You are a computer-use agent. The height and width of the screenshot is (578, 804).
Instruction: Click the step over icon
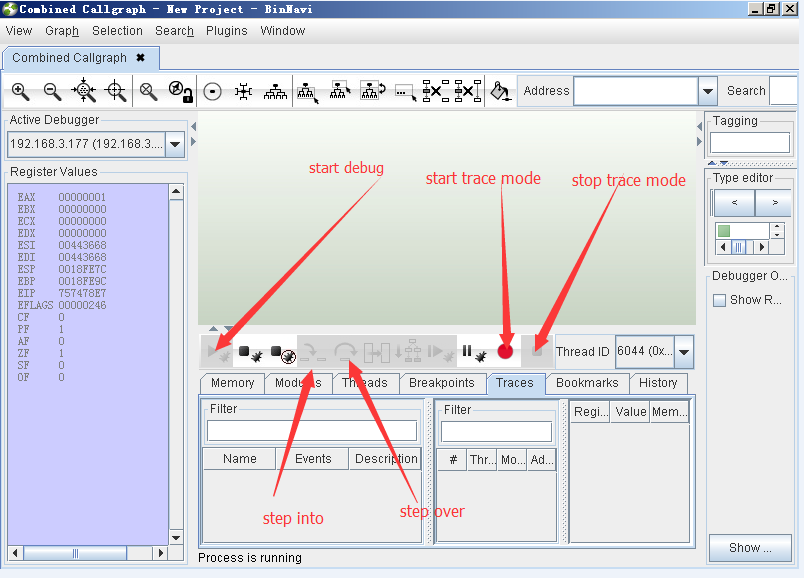[345, 352]
